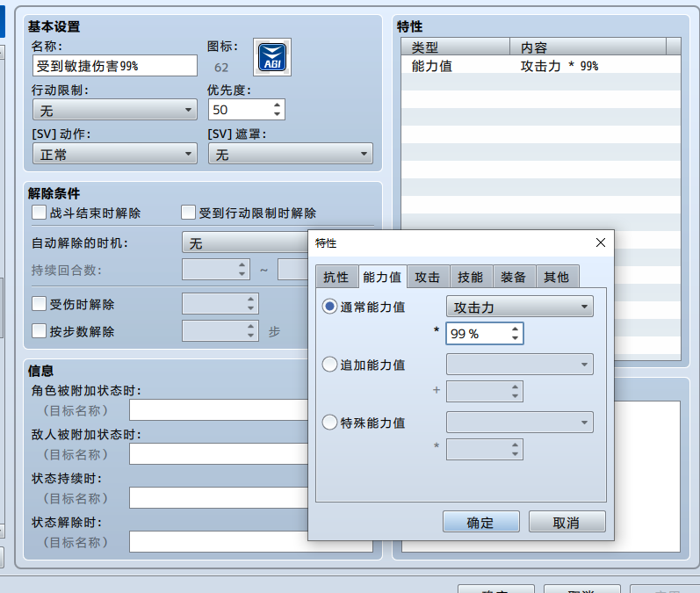Increase 99 % value with up arrow
Viewport: 700px width, 593px height.
[x=516, y=329]
